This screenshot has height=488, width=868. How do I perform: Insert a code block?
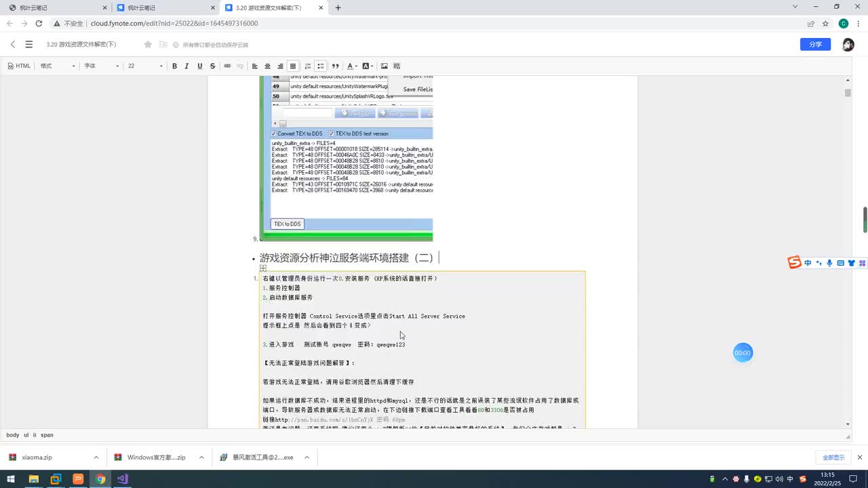[x=397, y=66]
